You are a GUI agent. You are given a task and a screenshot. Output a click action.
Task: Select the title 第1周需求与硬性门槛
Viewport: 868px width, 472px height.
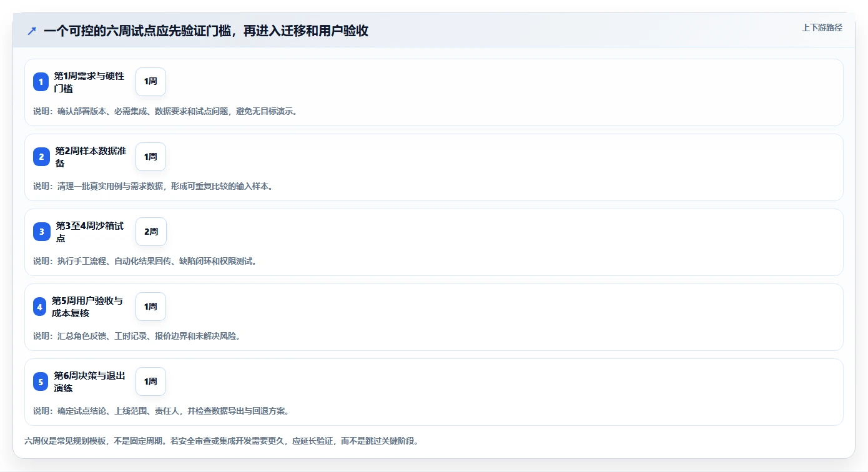point(89,82)
